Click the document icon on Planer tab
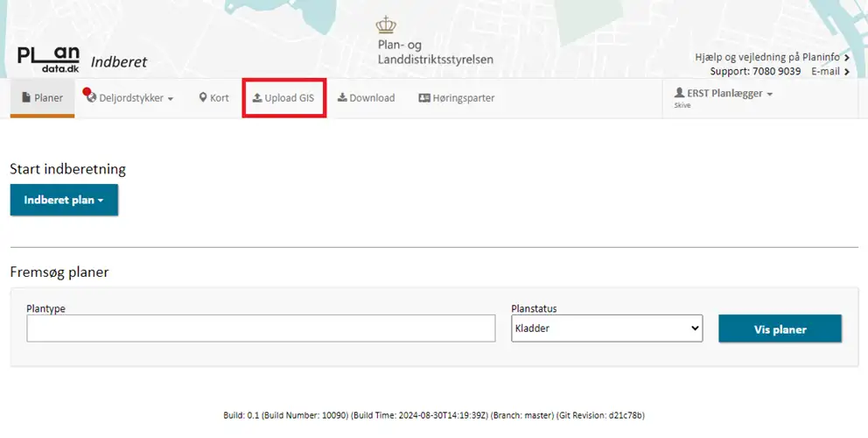Viewport: 868px width, 438px height. (x=26, y=98)
